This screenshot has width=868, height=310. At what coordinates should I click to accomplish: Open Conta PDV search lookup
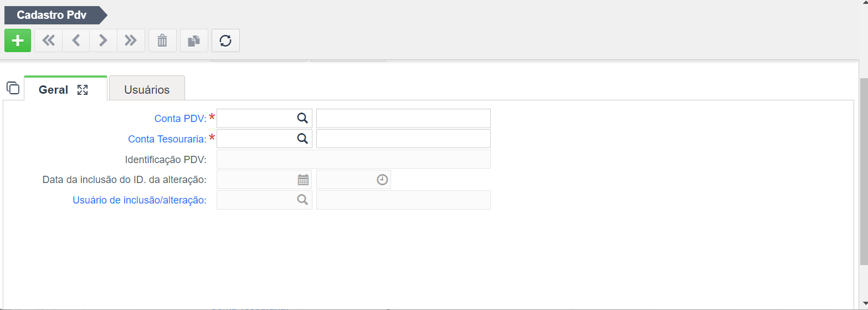(x=302, y=118)
